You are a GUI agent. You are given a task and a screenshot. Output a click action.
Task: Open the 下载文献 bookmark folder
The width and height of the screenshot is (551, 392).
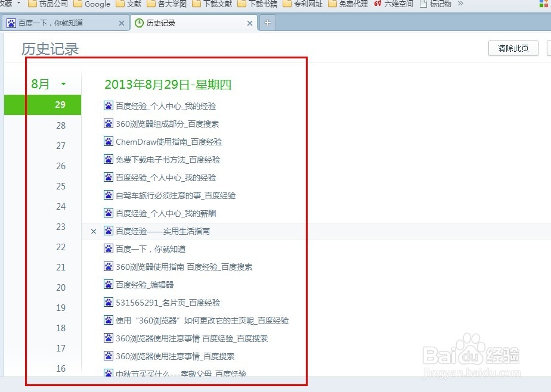[x=212, y=4]
